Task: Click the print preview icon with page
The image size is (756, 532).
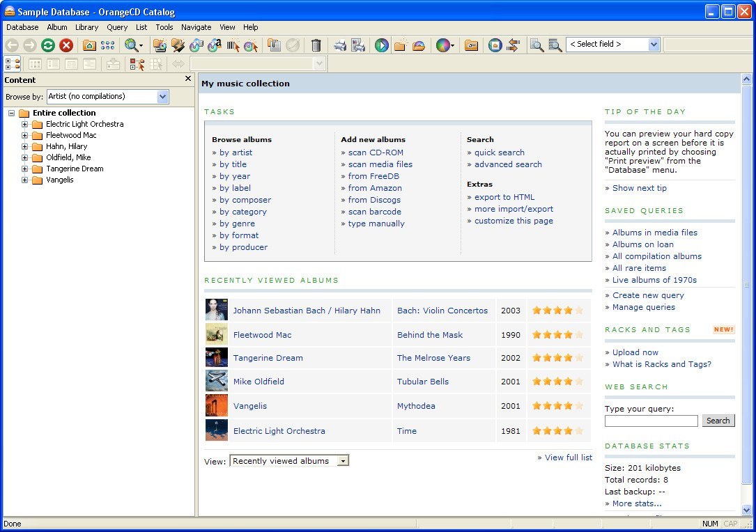Action: coord(357,45)
